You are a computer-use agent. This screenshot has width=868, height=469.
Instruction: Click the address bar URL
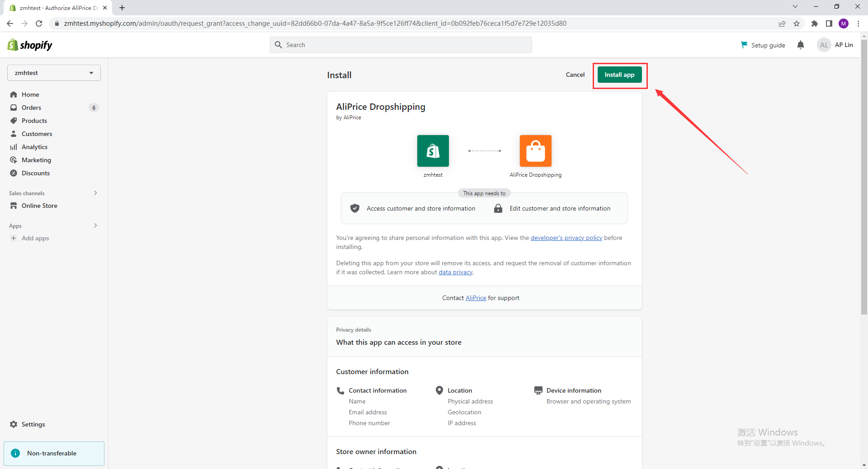click(x=315, y=23)
